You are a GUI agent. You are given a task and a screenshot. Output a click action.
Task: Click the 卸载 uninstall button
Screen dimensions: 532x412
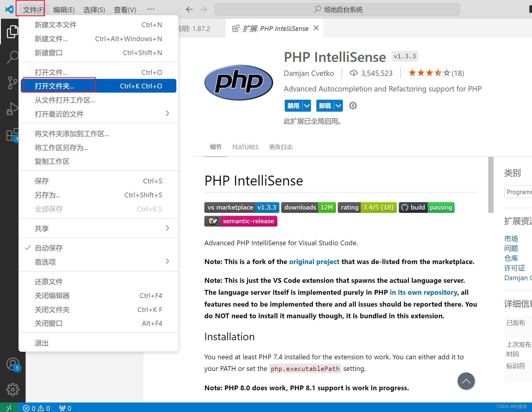point(325,106)
